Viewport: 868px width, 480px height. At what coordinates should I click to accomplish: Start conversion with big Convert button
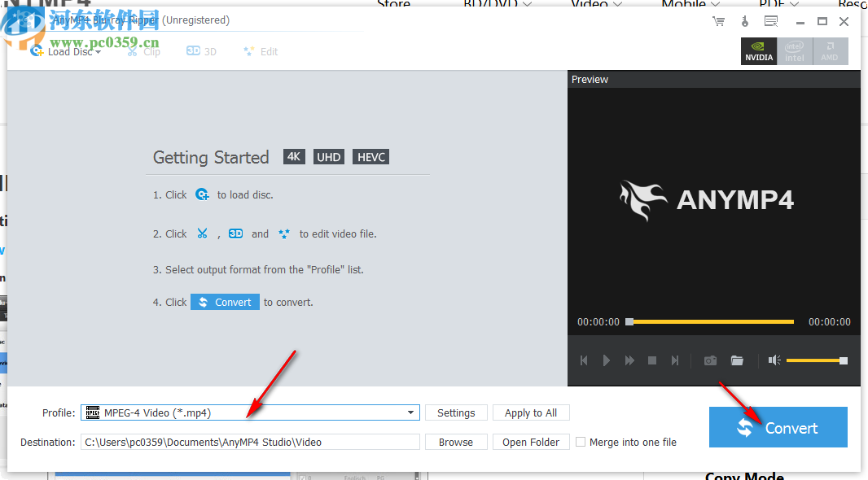pyautogui.click(x=778, y=427)
